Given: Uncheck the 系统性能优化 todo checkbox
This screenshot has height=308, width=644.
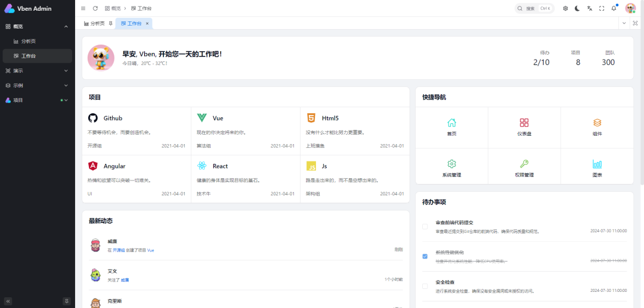Looking at the screenshot, I should pyautogui.click(x=425, y=256).
